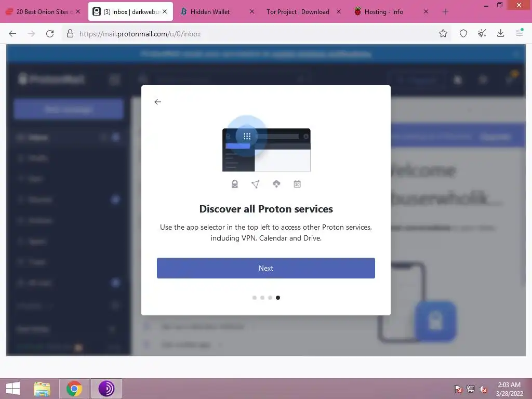The image size is (532, 399).
Task: Click the Tor Browser taskbar icon
Action: (107, 389)
